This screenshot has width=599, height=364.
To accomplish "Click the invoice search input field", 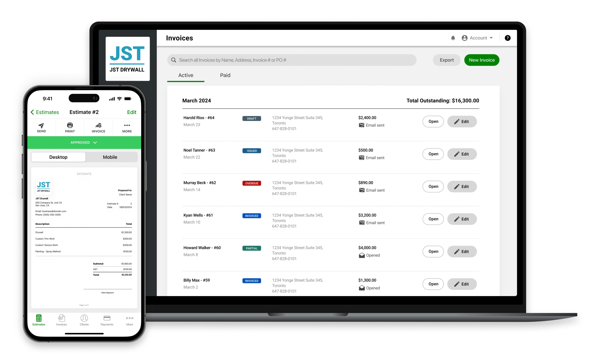I will [292, 60].
